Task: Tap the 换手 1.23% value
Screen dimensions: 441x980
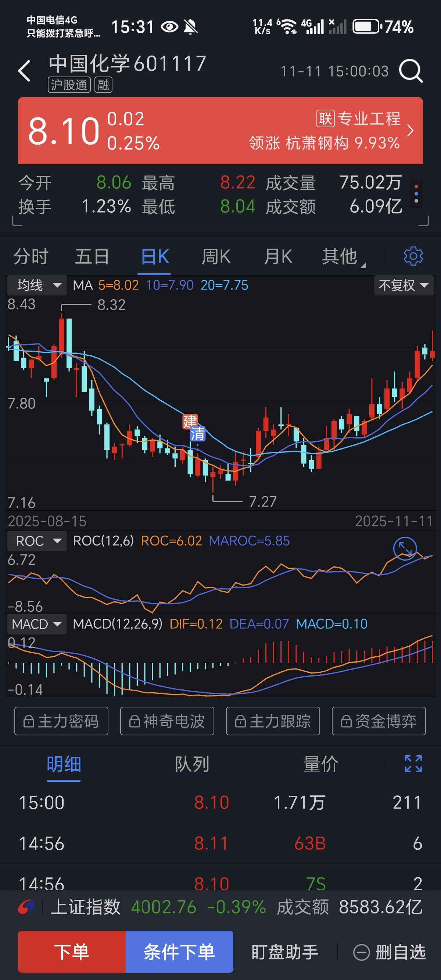Action: coord(107,207)
